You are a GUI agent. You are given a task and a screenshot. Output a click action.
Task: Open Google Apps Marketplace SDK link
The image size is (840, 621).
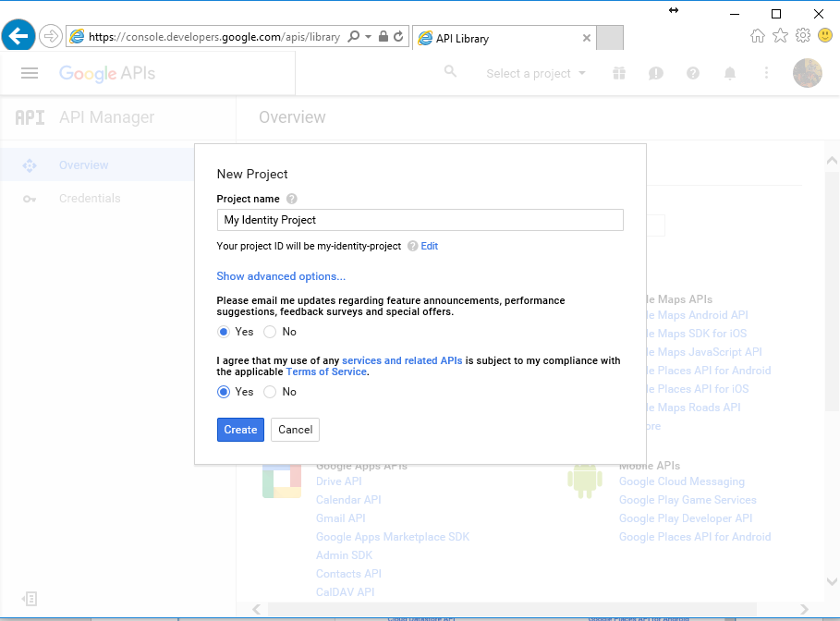tap(393, 537)
